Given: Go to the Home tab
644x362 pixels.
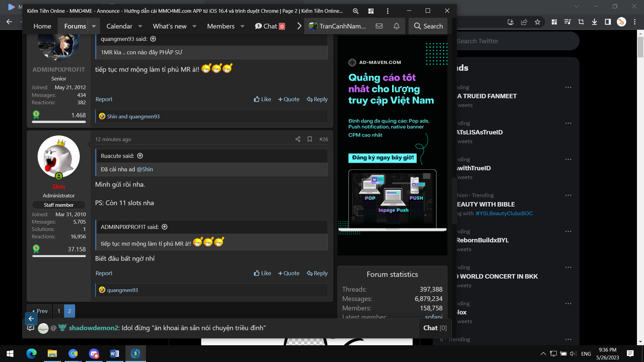Looking at the screenshot, I should point(42,26).
